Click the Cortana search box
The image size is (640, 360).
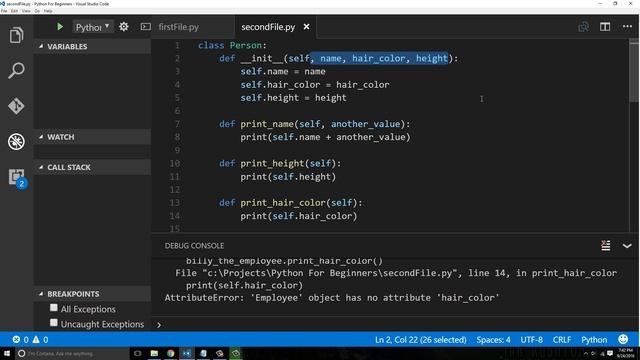coord(73,353)
